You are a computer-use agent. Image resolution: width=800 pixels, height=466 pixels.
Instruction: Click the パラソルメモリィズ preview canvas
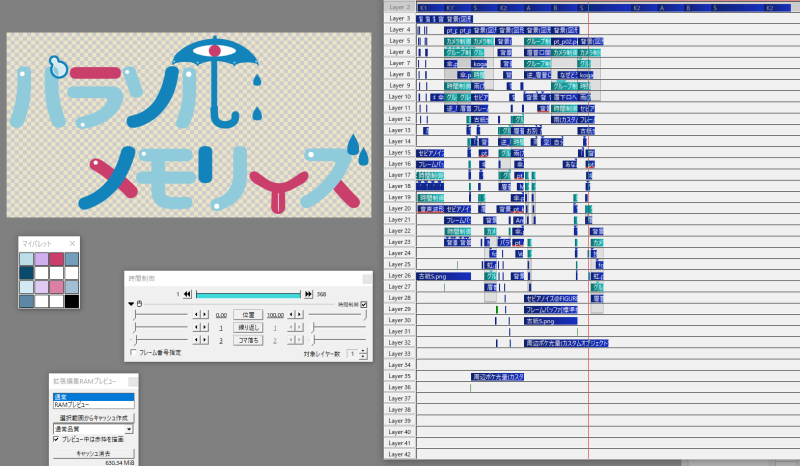coord(189,125)
